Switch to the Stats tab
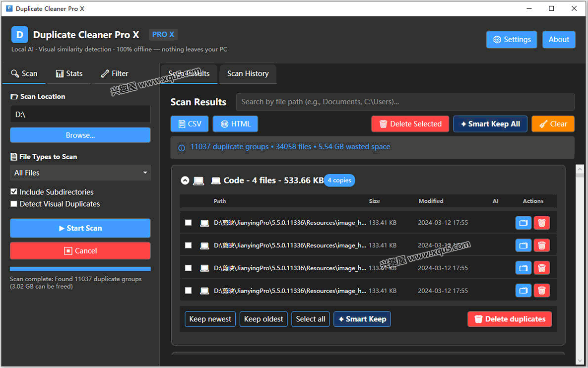Viewport: 588px width, 368px height. [69, 73]
